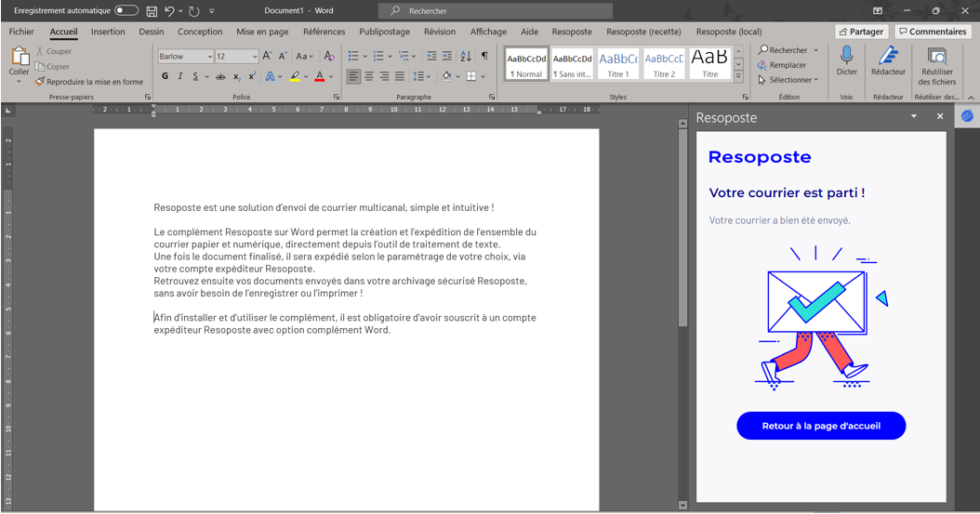
Task: Increase the paragraph indent
Action: (447, 56)
